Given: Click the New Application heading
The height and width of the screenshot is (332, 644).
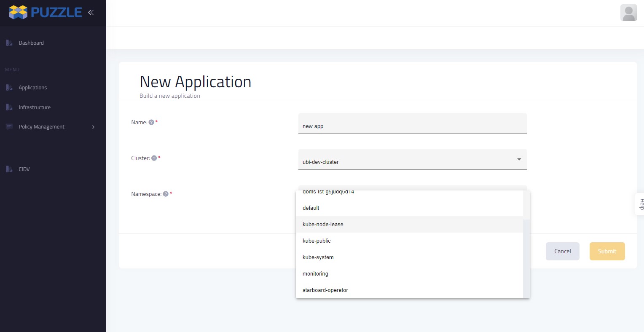Looking at the screenshot, I should click(196, 82).
